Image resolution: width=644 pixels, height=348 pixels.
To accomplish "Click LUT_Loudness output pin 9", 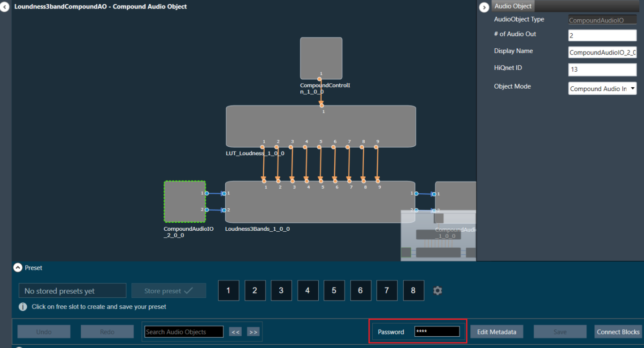I will click(376, 147).
